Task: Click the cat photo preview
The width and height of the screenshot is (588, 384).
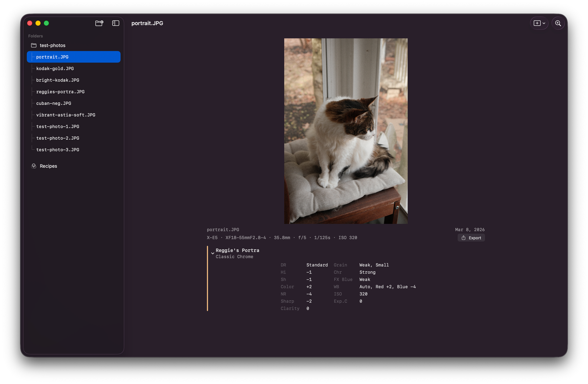Action: [346, 131]
